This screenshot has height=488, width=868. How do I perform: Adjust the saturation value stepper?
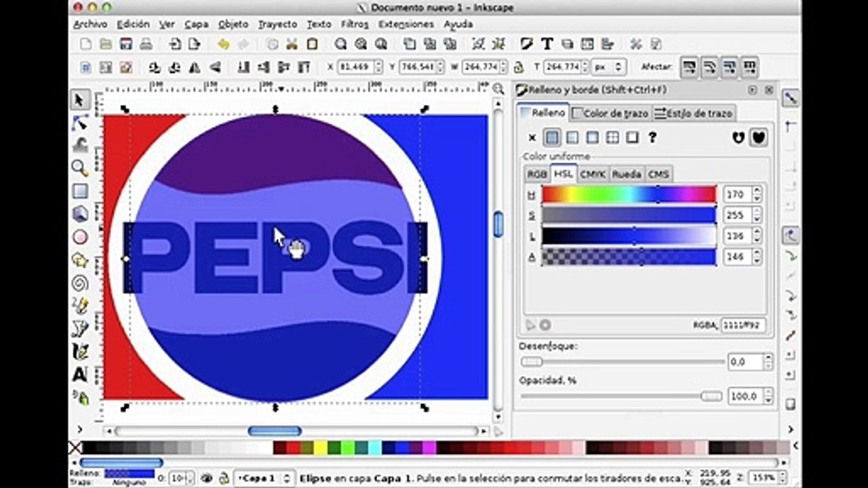point(757,216)
